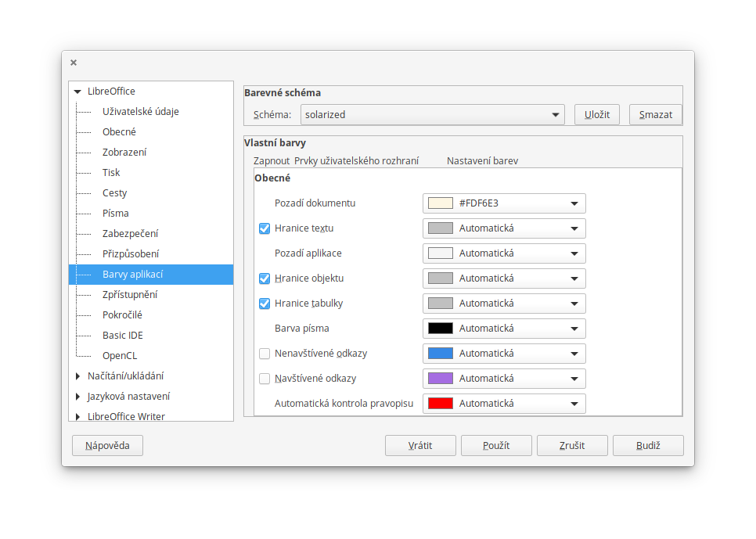Click the Vrátit button
This screenshot has height=539, width=756.
(420, 445)
